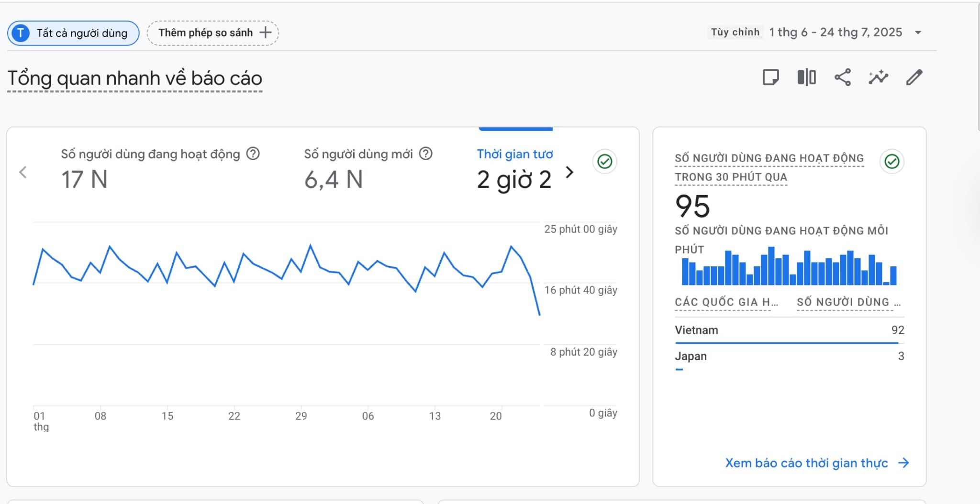The width and height of the screenshot is (980, 504).
Task: Click the 'T' avatar badge in segment chip
Action: 20,33
